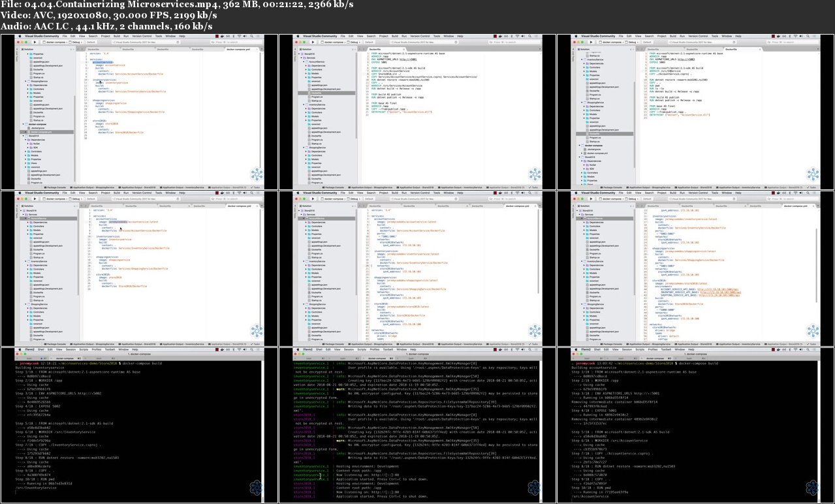Collapse the ShoppingService project node in top-left frame

coord(25,82)
